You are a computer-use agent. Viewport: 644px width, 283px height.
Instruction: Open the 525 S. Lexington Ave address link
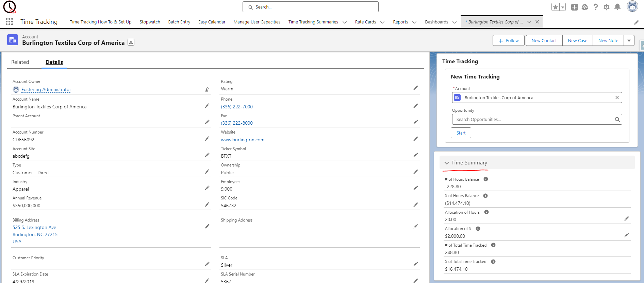point(34,227)
